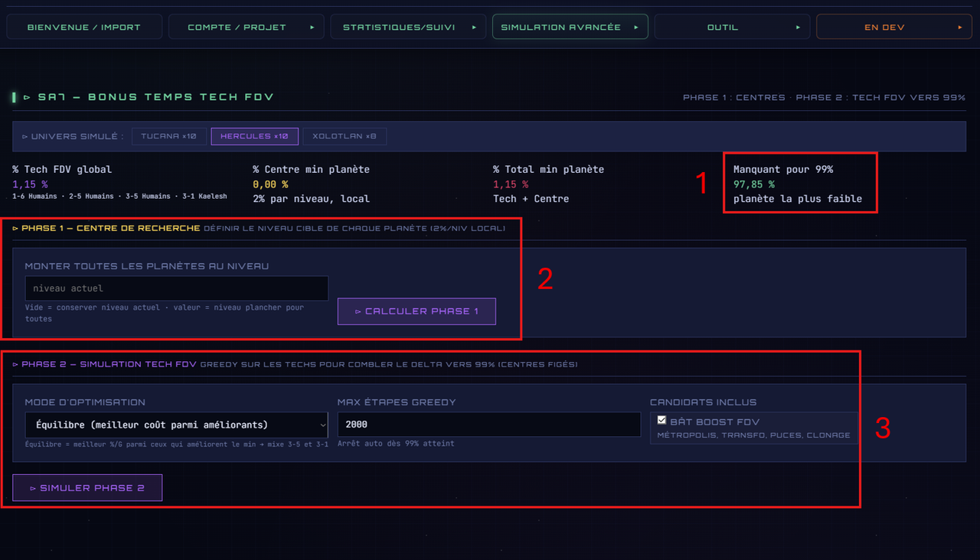Select the Xolotlan x8 universe
The width and height of the screenshot is (980, 560).
345,136
